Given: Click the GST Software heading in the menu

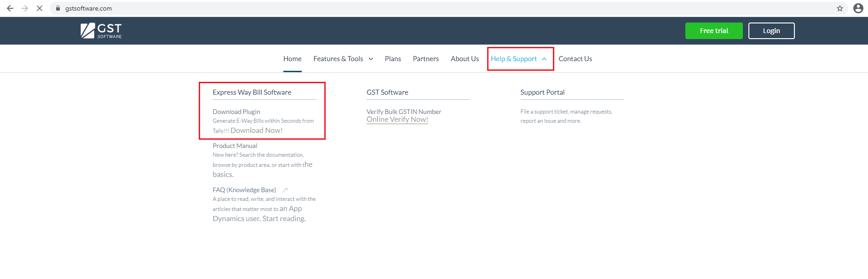Looking at the screenshot, I should click(x=387, y=92).
